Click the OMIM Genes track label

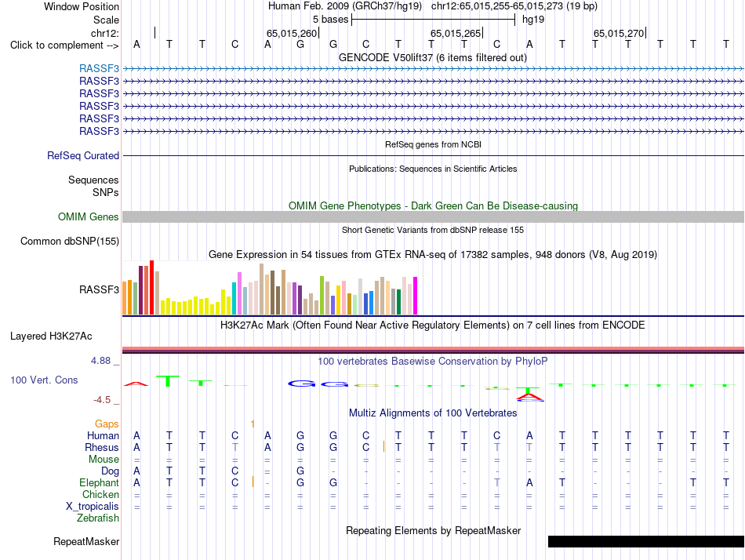click(x=89, y=216)
